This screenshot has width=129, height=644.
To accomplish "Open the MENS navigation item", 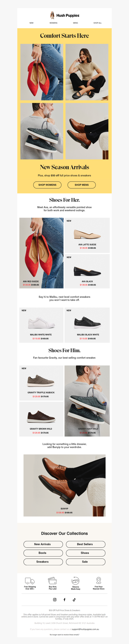I will [x=75, y=23].
